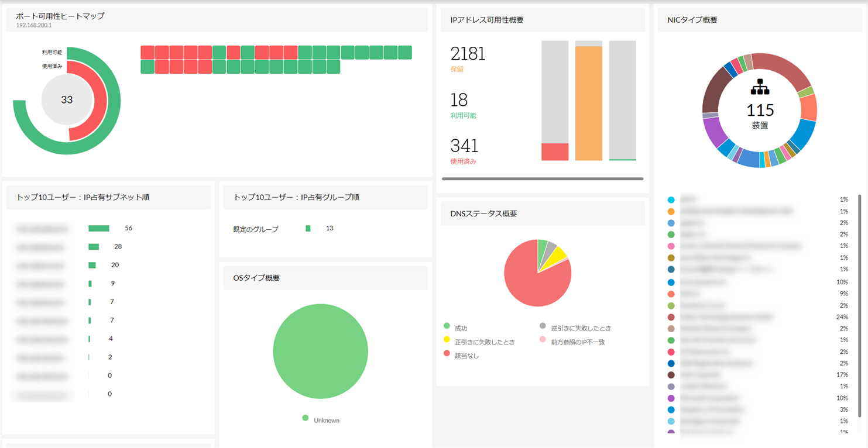Image resolution: width=868 pixels, height=448 pixels.
Task: Toggle the 正引きに失敗したとき legend entry
Action: click(x=479, y=341)
